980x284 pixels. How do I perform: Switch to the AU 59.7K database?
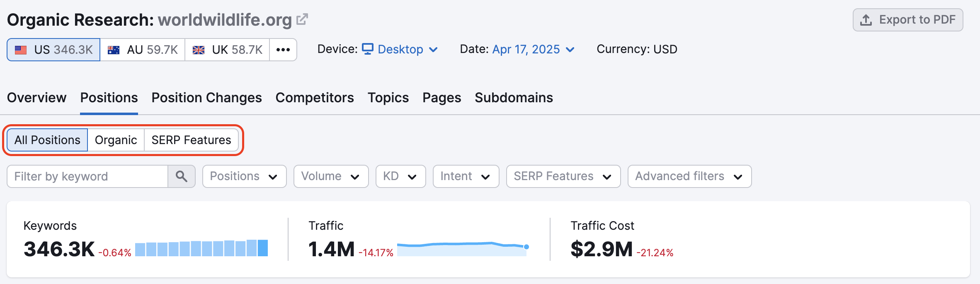click(143, 50)
